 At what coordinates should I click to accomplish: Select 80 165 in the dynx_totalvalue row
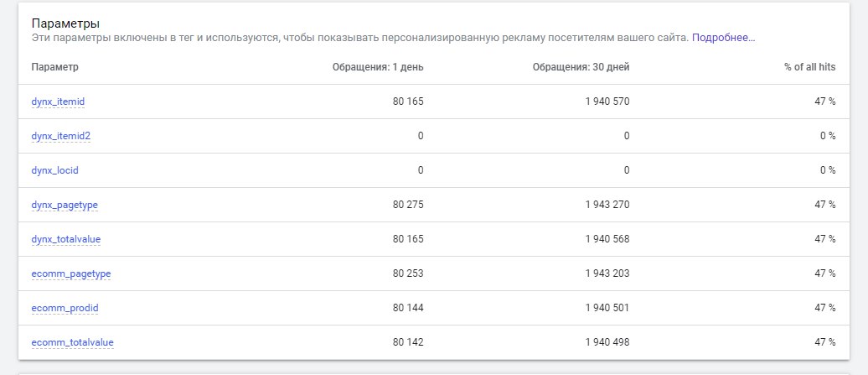click(408, 239)
